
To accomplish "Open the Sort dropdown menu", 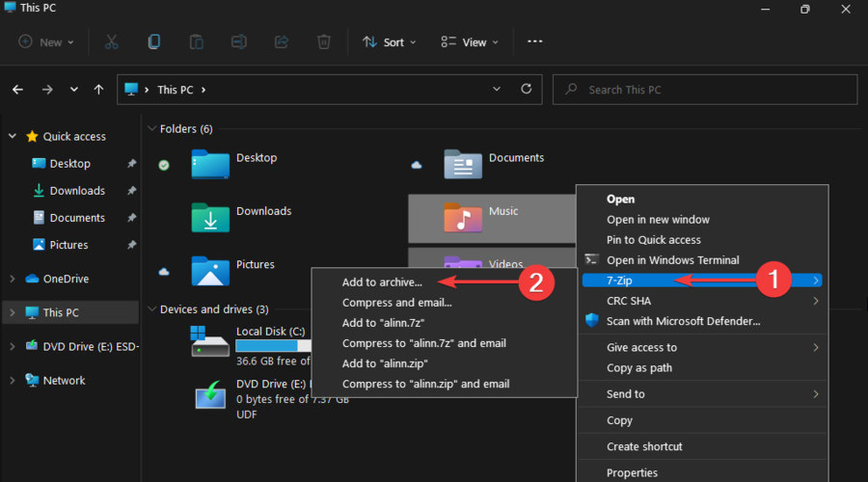I will [x=389, y=42].
